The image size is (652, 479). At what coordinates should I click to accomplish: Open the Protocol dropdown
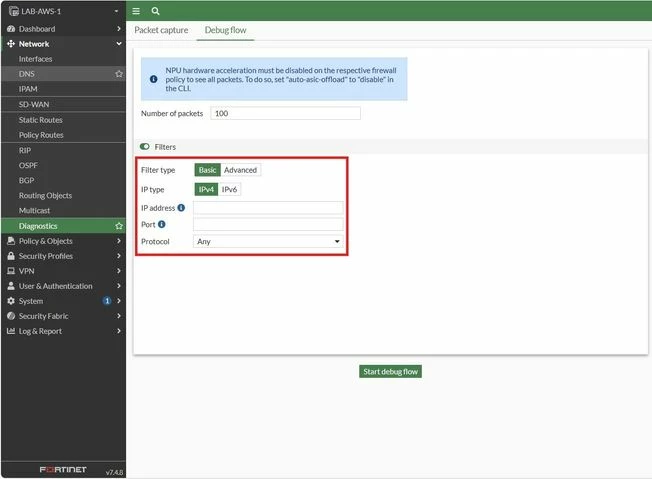(268, 241)
